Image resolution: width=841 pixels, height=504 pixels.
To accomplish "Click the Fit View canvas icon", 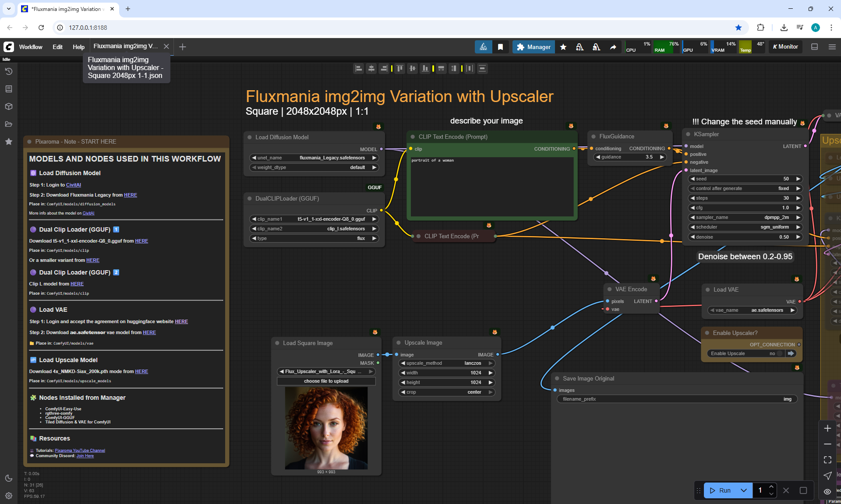I will (x=827, y=460).
